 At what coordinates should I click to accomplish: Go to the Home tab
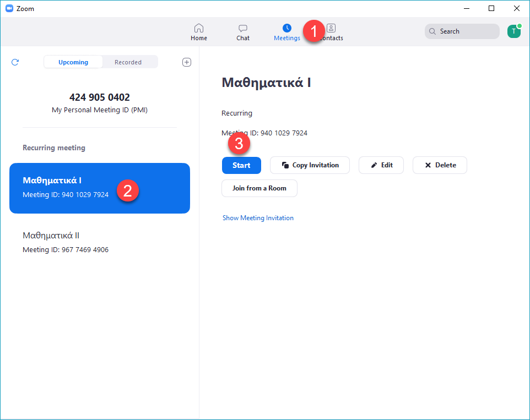coord(199,32)
